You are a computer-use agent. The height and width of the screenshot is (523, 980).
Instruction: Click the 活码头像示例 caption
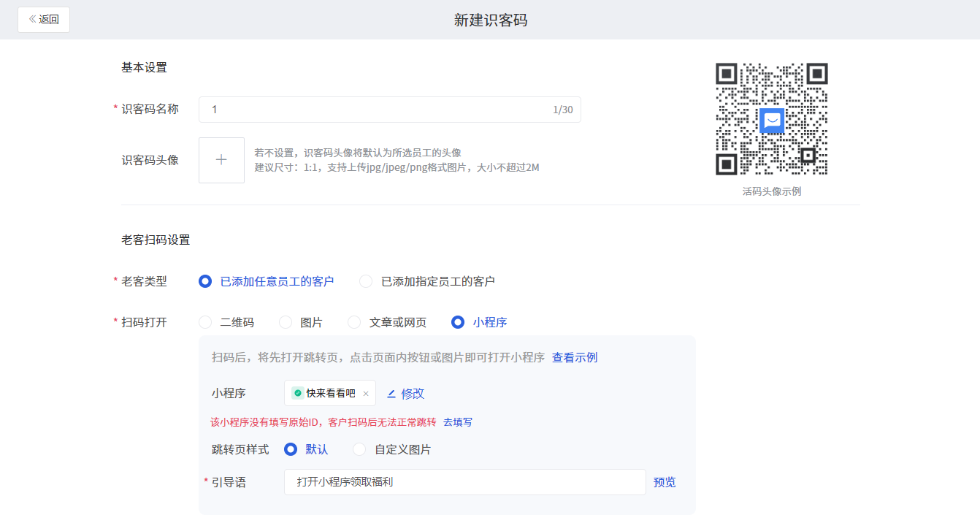click(x=772, y=191)
